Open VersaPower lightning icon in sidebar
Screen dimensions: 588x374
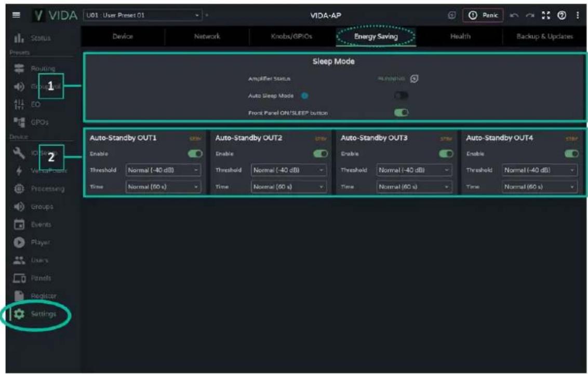point(19,171)
